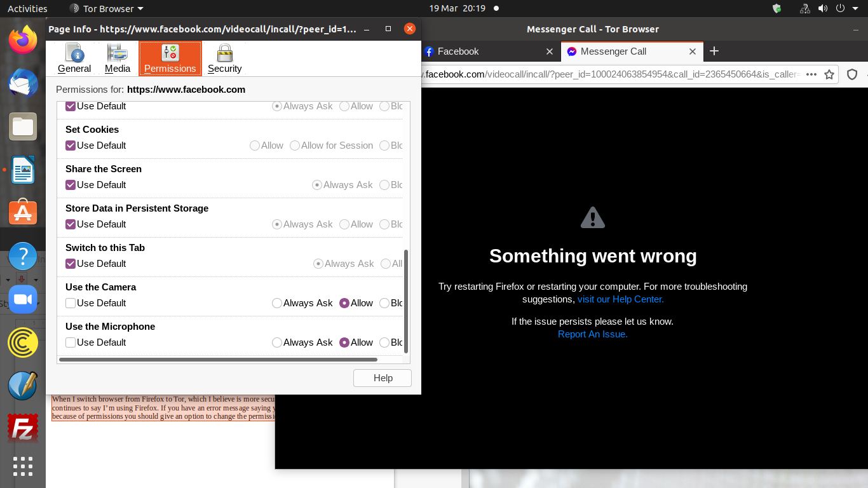868x488 pixels.
Task: Select Always Ask for Use the Microphone
Action: (x=277, y=342)
